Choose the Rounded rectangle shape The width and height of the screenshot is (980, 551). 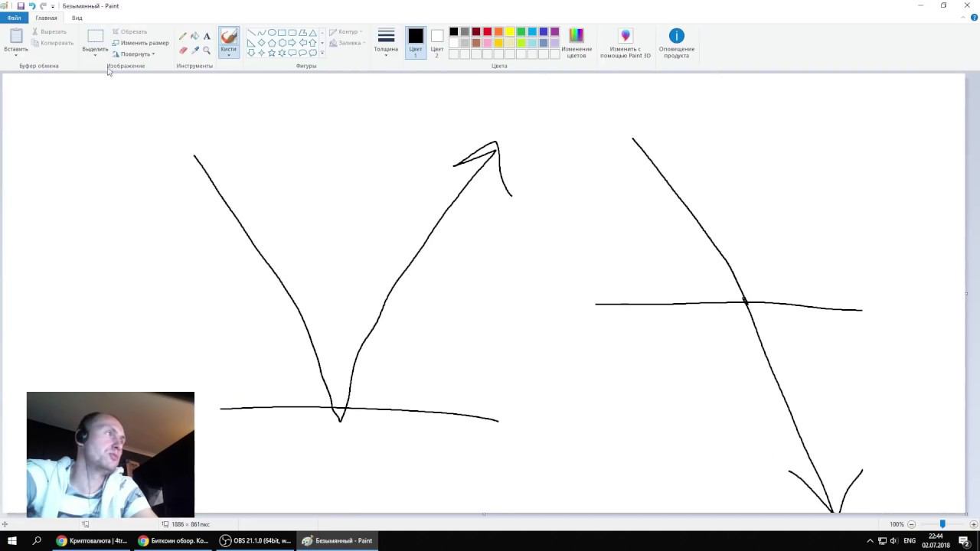pyautogui.click(x=292, y=33)
